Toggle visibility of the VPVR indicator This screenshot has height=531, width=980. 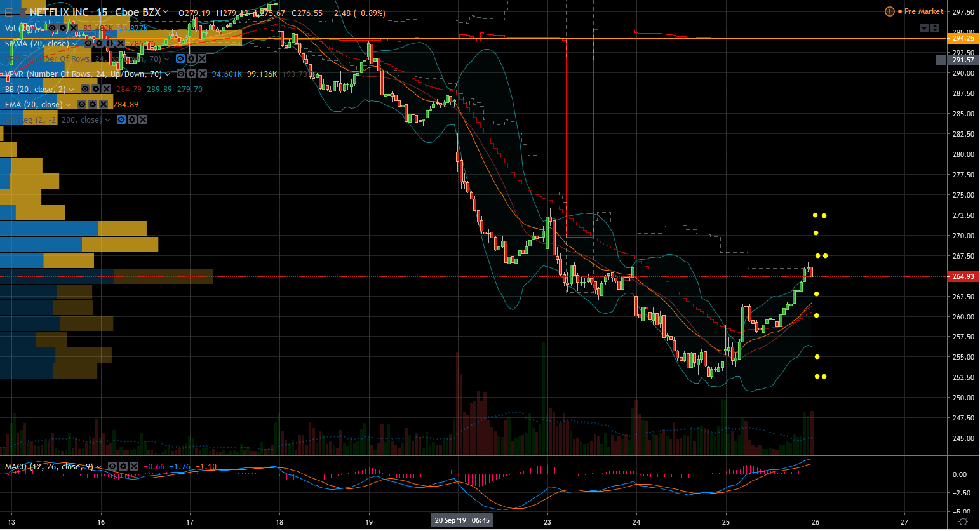[x=180, y=74]
